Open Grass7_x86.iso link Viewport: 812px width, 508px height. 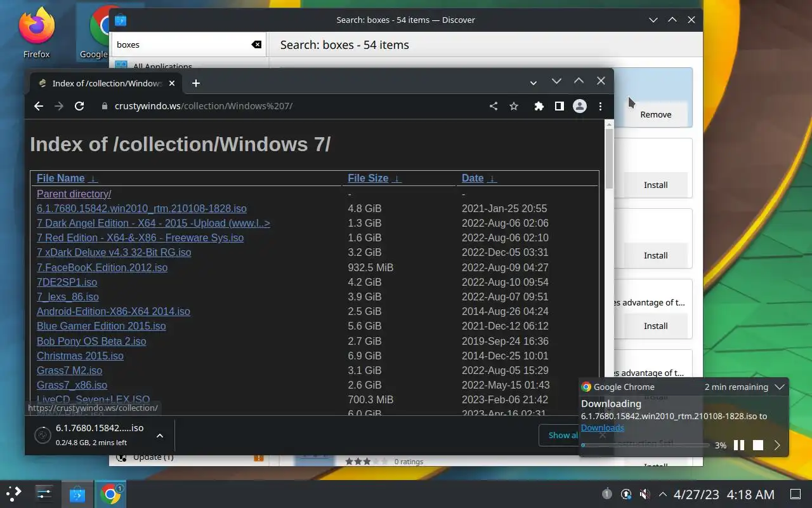point(72,385)
